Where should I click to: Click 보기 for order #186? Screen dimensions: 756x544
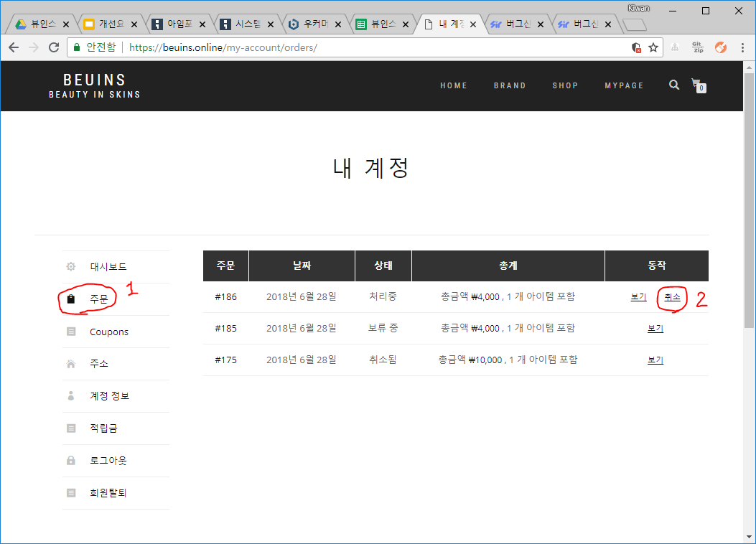point(638,297)
